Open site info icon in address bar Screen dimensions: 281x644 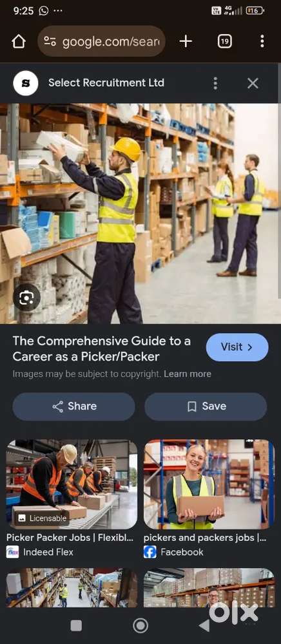pyautogui.click(x=50, y=41)
